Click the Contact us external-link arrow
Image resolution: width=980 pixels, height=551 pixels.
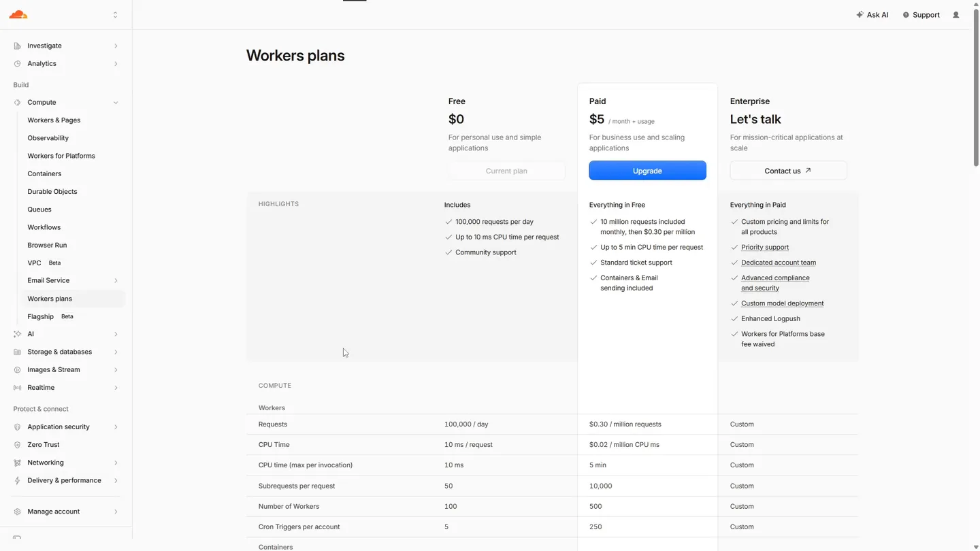(808, 171)
